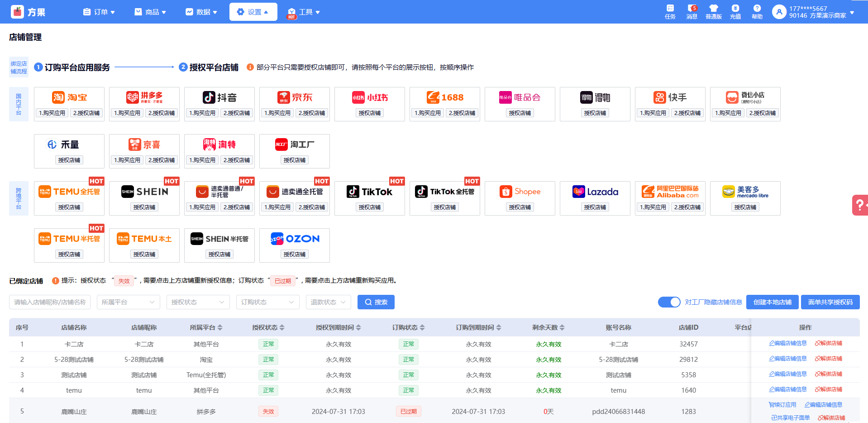Open the 所属平台 dropdown filter
868x423 pixels.
coord(129,302)
